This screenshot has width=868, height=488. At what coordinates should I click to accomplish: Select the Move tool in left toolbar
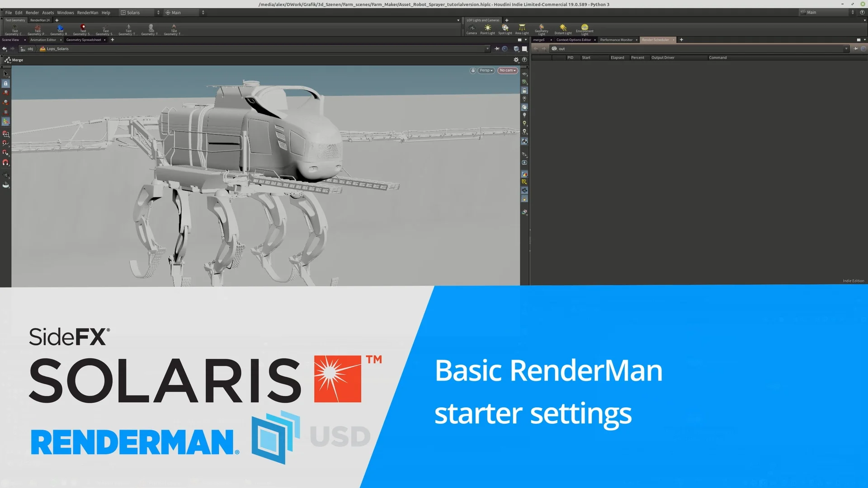(x=6, y=93)
